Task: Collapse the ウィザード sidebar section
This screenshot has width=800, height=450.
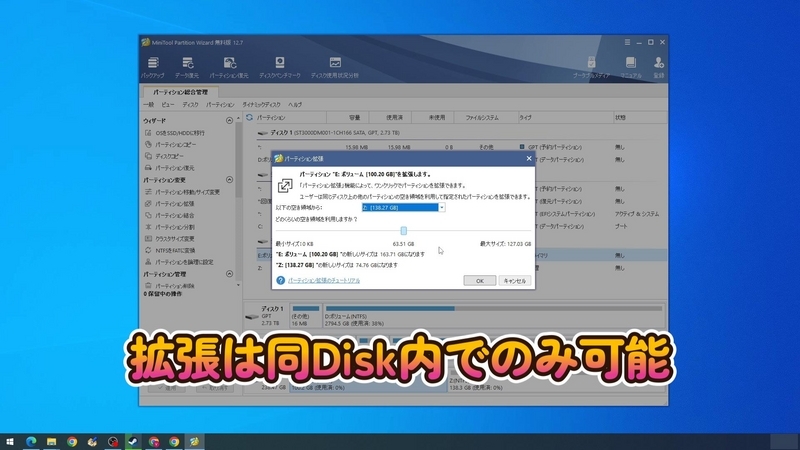Action: click(229, 120)
